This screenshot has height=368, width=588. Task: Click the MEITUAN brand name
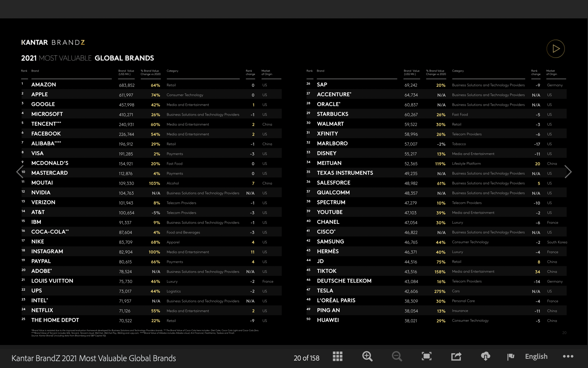(x=329, y=163)
